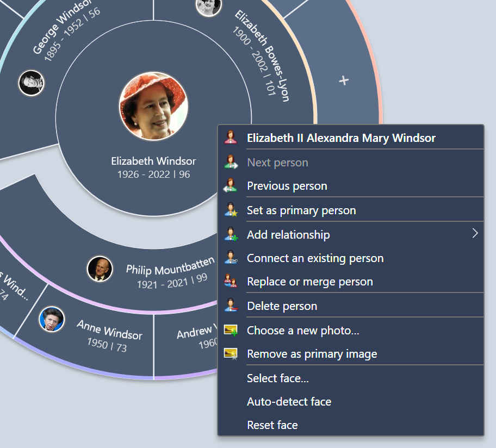Click the Remove as primary image icon
Viewport: 496px width, 448px height.
231,354
